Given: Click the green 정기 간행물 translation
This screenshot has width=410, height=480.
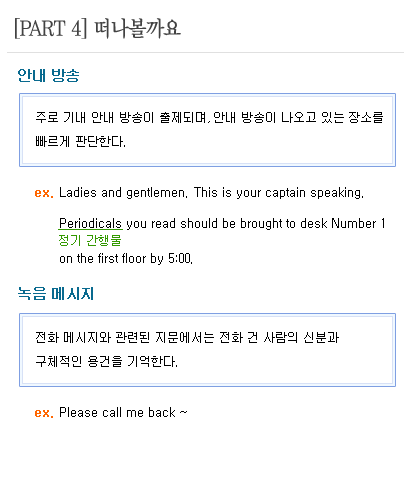Looking at the screenshot, I should pyautogui.click(x=90, y=240).
